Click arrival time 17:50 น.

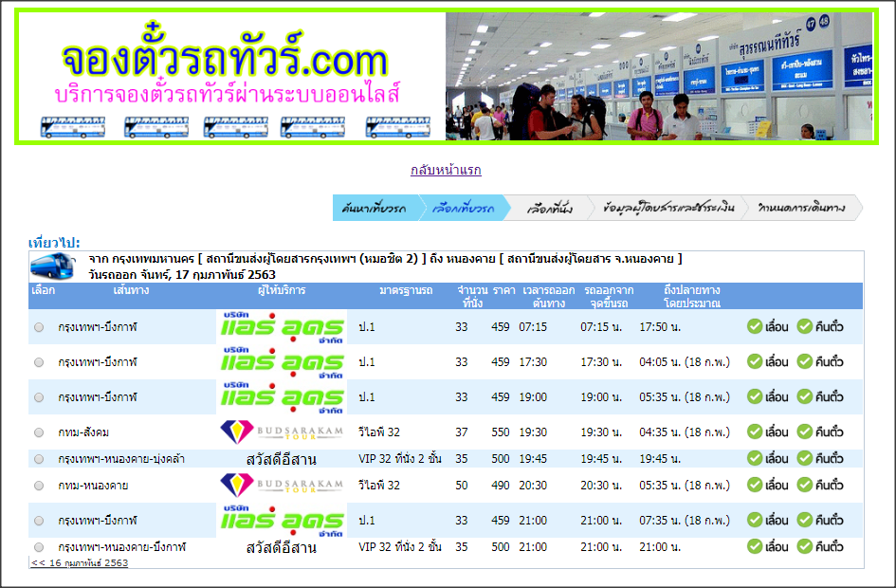(660, 327)
